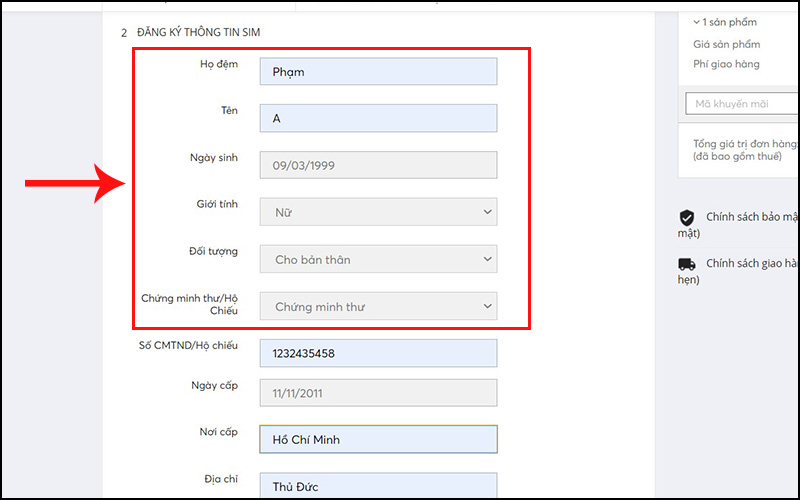Focus the Họ đệm field containing Phạm
This screenshot has height=500, width=800.
(378, 72)
